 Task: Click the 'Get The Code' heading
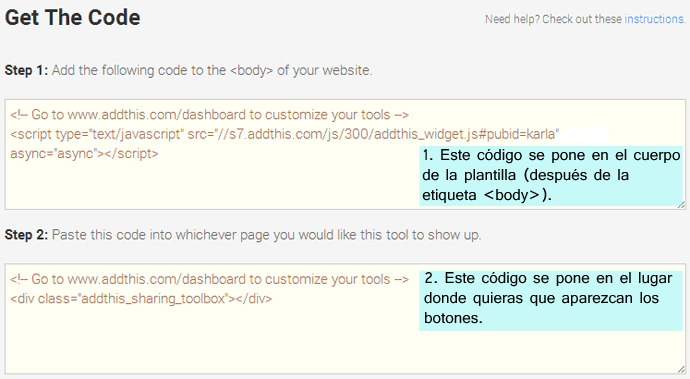point(73,18)
